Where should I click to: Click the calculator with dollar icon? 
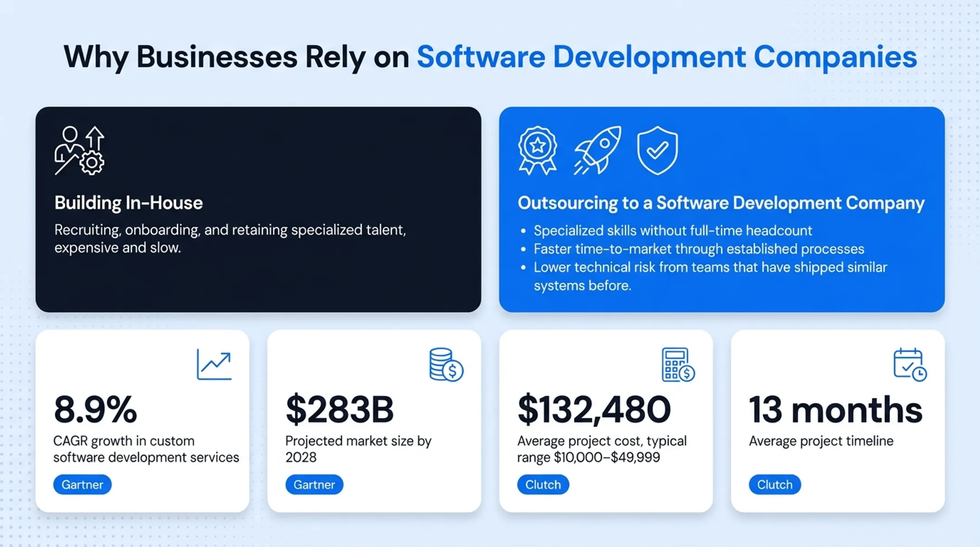(678, 364)
